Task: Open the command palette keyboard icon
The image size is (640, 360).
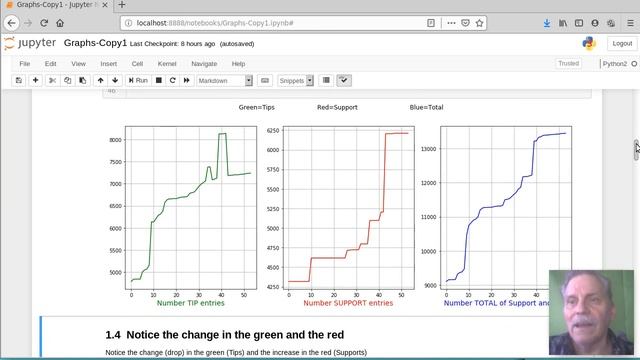Action: click(265, 80)
